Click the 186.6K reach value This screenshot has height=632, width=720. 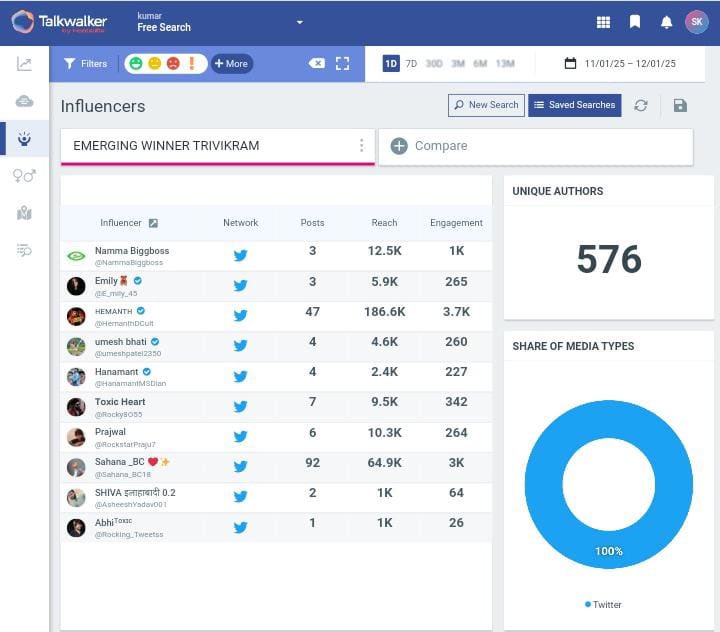385,312
